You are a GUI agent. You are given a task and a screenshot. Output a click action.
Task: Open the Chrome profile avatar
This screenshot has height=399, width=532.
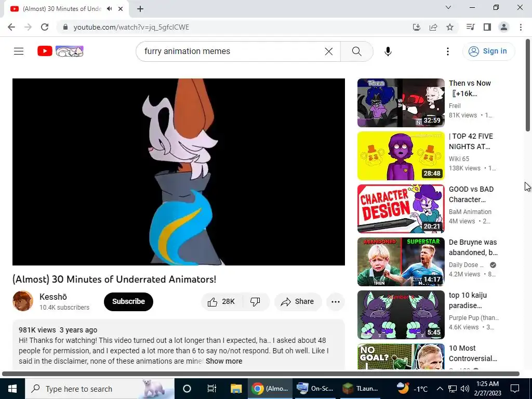click(504, 27)
